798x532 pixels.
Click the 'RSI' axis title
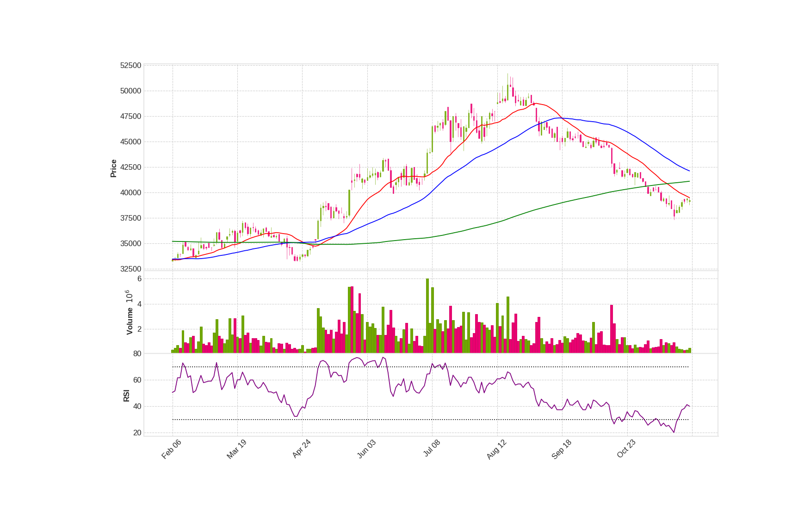(x=126, y=396)
